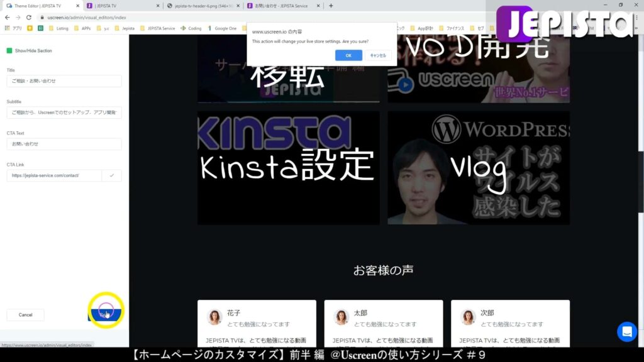Open the y.c bookmarks folder
Viewport: 644px width, 362px height.
(x=103, y=28)
